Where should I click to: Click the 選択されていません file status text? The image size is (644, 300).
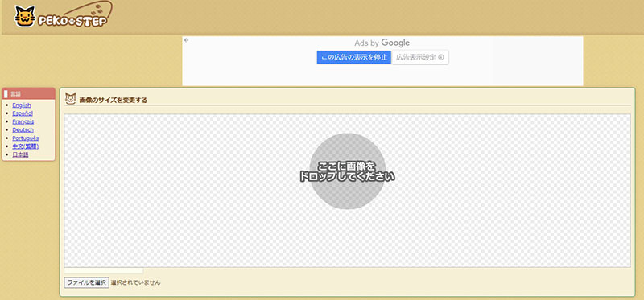tap(135, 282)
